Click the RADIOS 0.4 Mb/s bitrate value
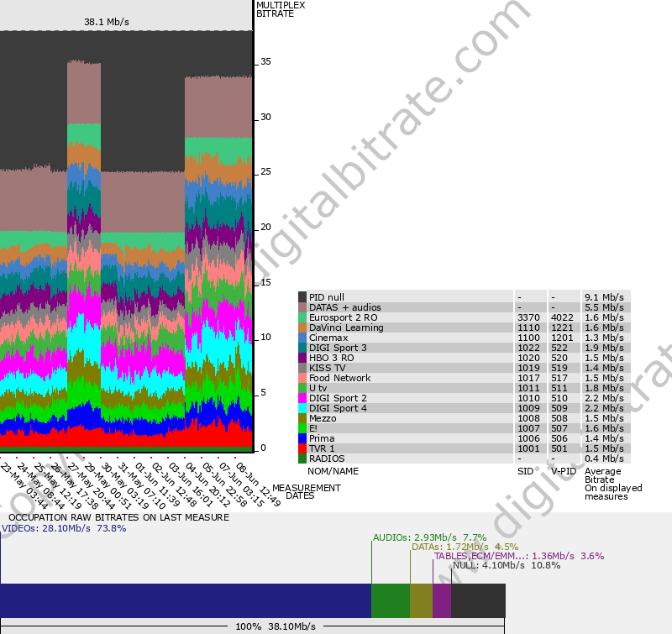This screenshot has width=672, height=634. coord(604,458)
